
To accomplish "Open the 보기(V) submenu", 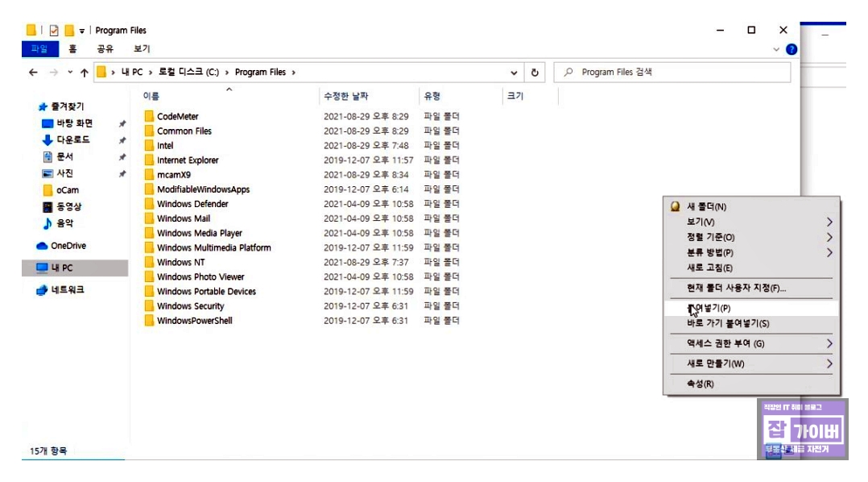I will click(751, 222).
